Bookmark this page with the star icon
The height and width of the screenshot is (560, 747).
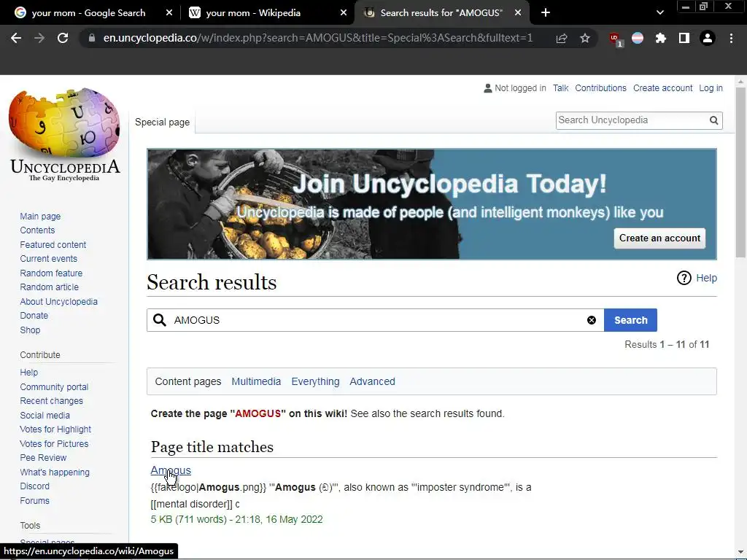pos(585,38)
